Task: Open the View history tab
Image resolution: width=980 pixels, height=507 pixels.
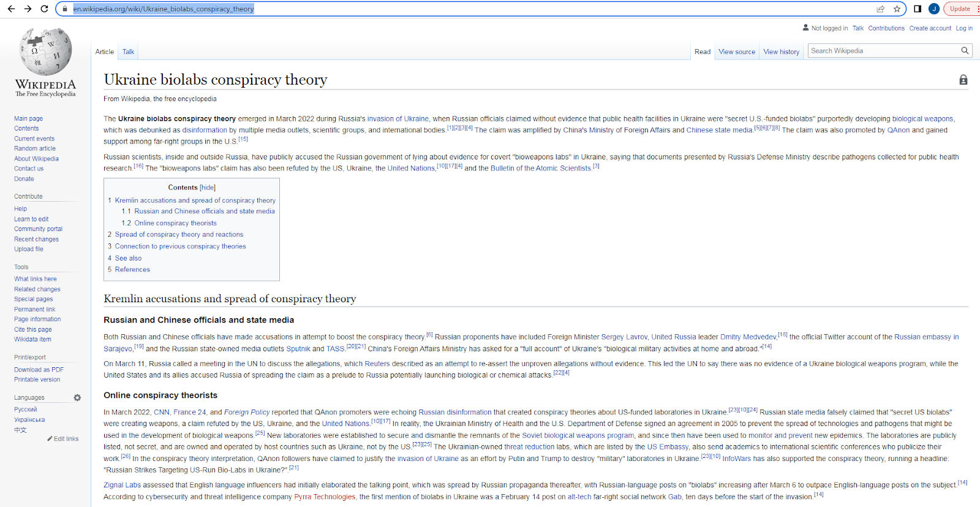Action: [x=781, y=51]
